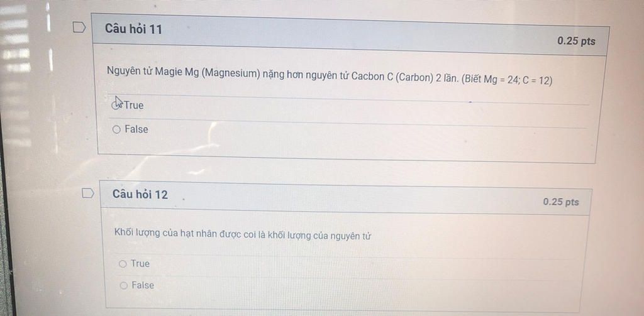Click the 'Câu hỏi 11' heading
This screenshot has height=316, width=644.
coord(133,29)
